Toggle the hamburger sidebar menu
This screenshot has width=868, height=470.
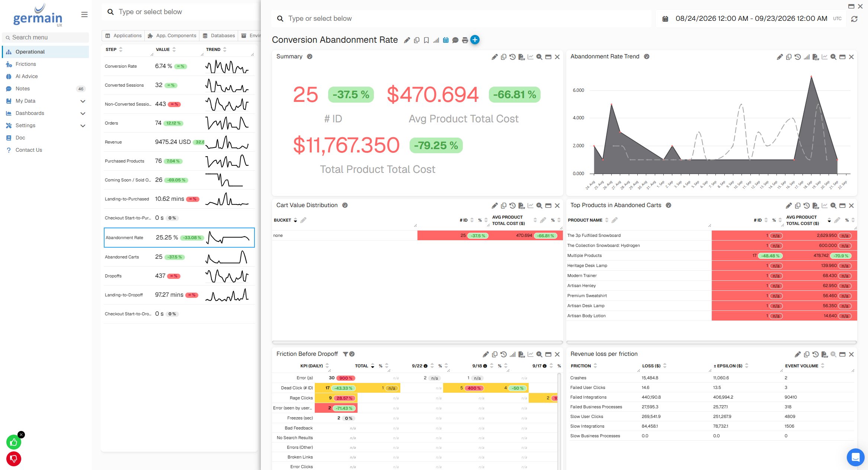pos(84,15)
